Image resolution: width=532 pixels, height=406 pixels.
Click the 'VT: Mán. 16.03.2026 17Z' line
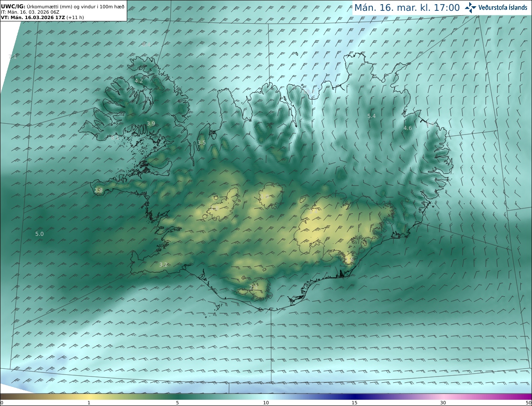click(42, 17)
